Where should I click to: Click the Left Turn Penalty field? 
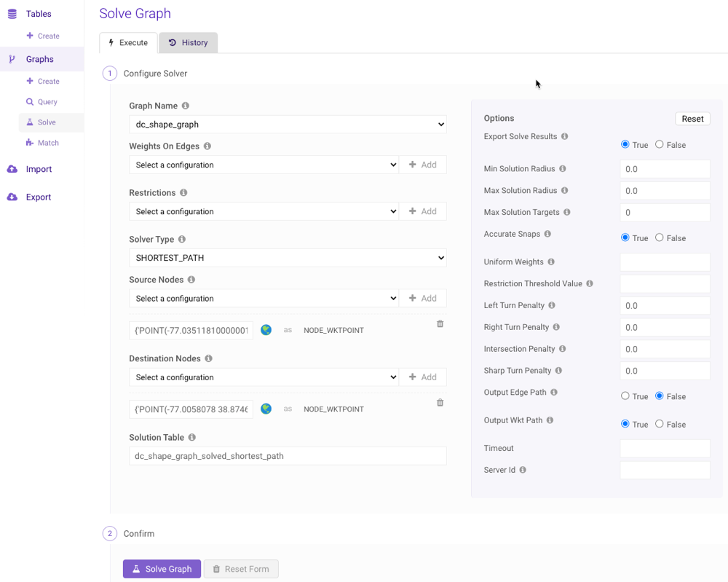pos(665,305)
